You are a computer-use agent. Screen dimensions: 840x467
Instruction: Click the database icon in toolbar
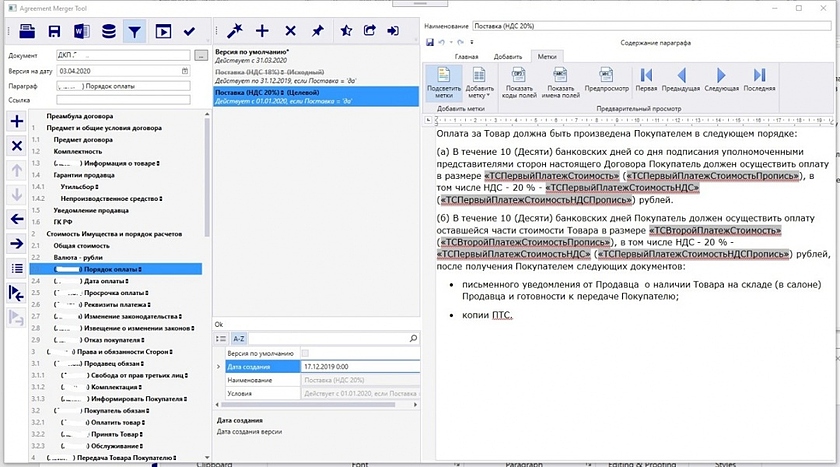pyautogui.click(x=108, y=31)
